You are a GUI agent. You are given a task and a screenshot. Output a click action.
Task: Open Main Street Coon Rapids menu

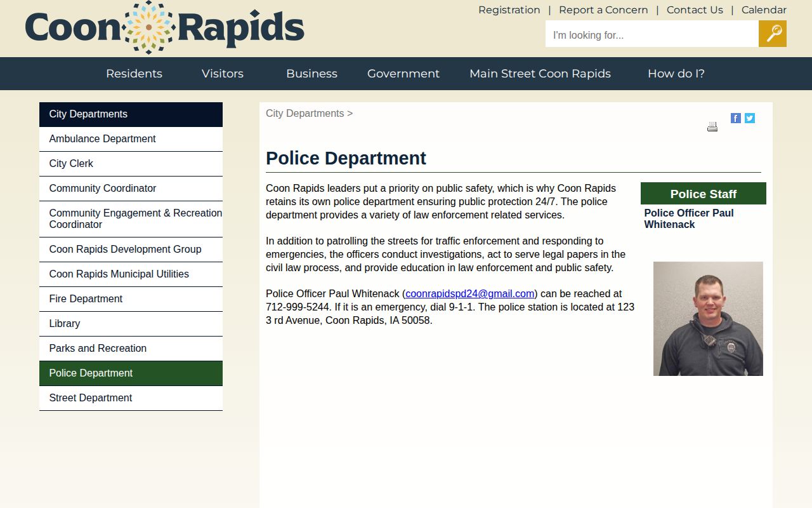tap(540, 74)
